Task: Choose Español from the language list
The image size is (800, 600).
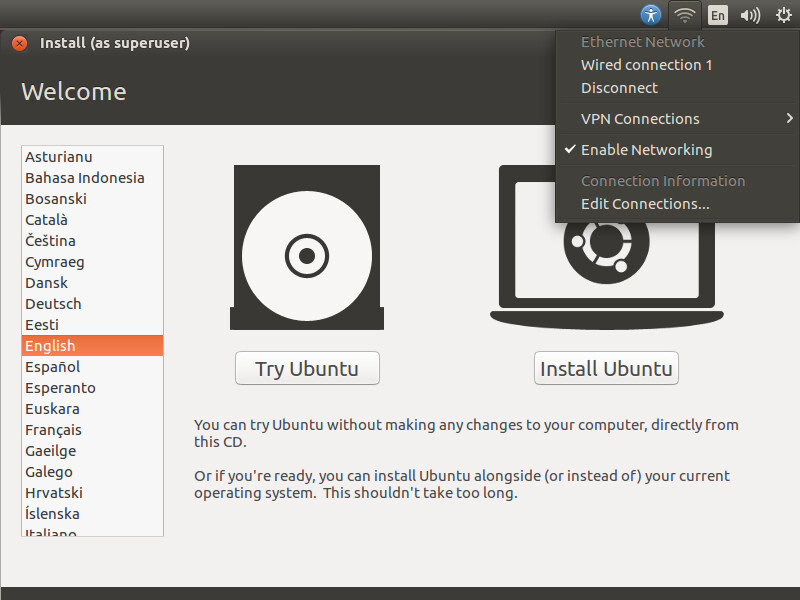Action: coord(53,367)
